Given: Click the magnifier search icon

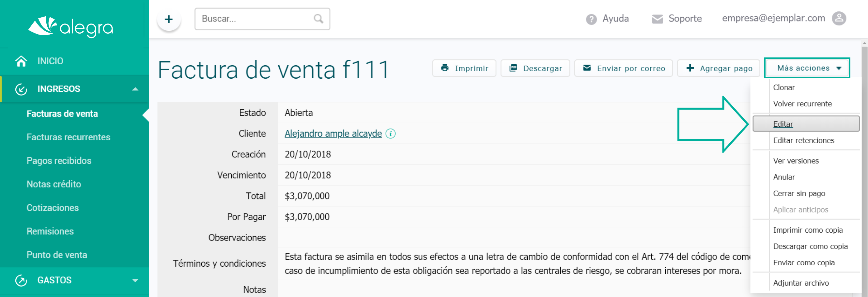Looking at the screenshot, I should point(318,19).
